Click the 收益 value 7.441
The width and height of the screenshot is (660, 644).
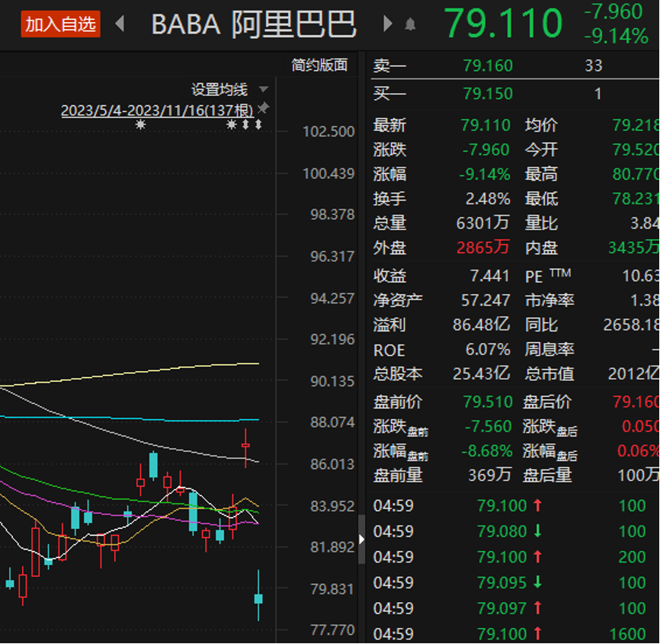(490, 276)
